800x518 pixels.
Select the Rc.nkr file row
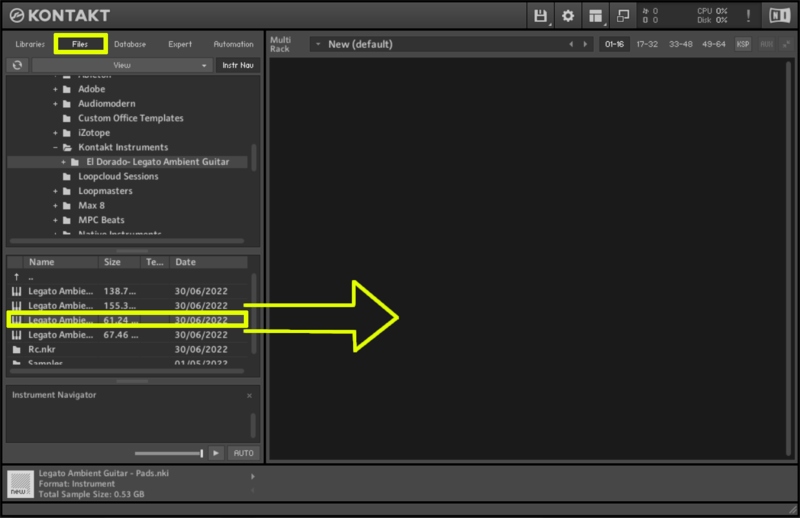tap(128, 350)
